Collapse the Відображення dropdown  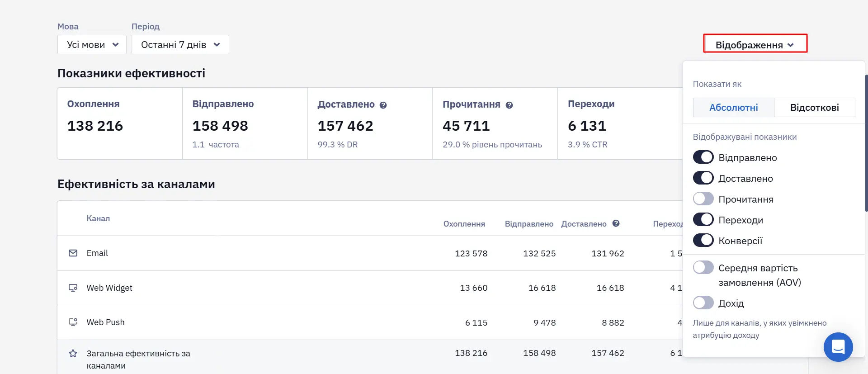tap(755, 45)
